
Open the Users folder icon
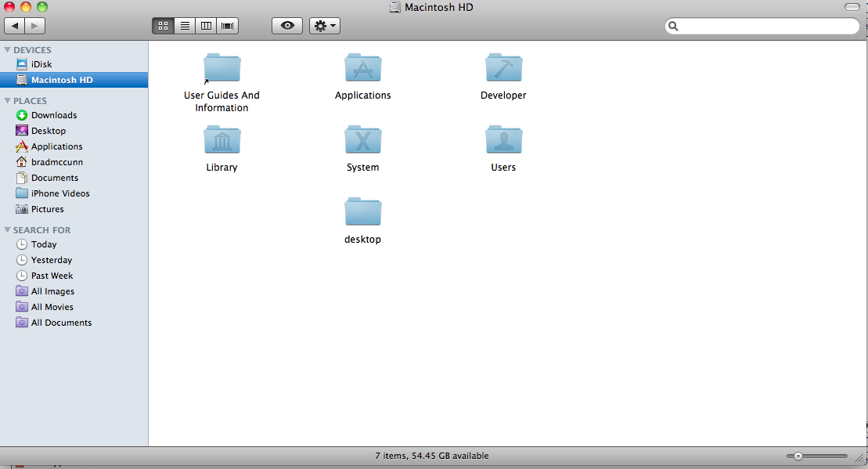503,139
